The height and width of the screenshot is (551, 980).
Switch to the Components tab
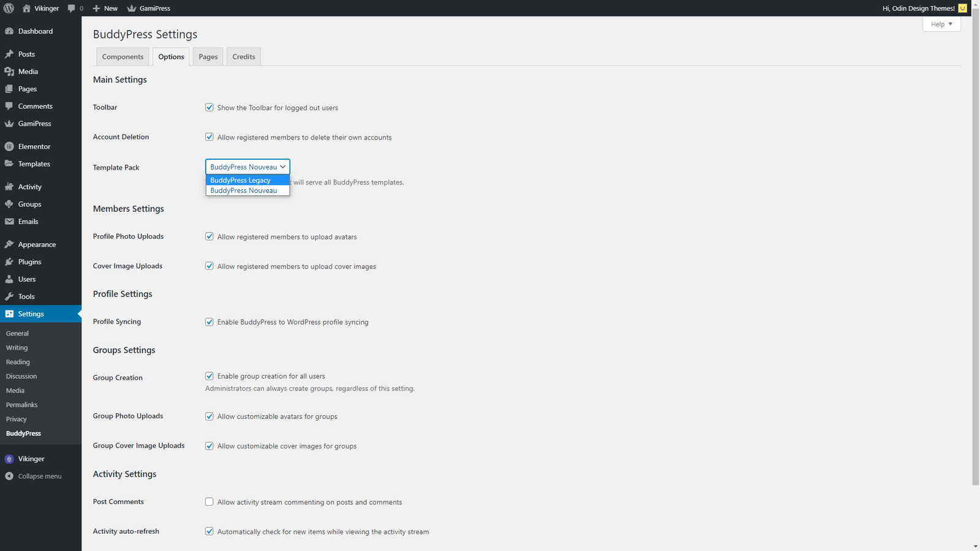coord(123,56)
